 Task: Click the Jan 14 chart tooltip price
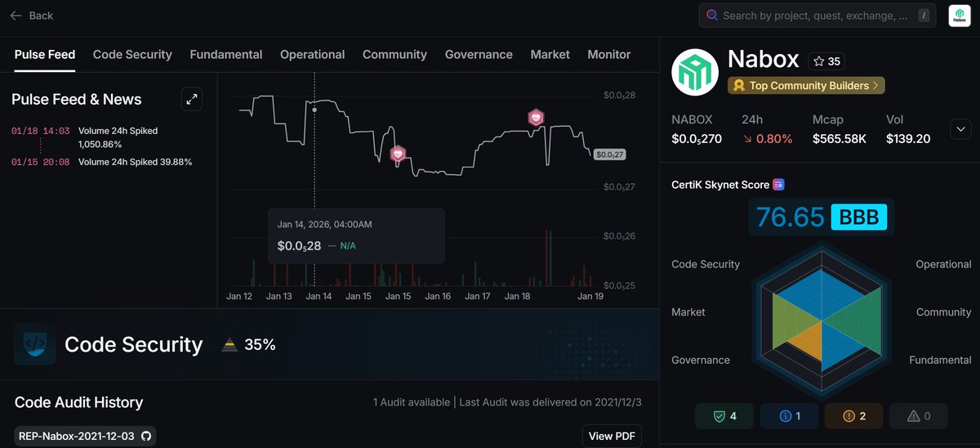(299, 245)
